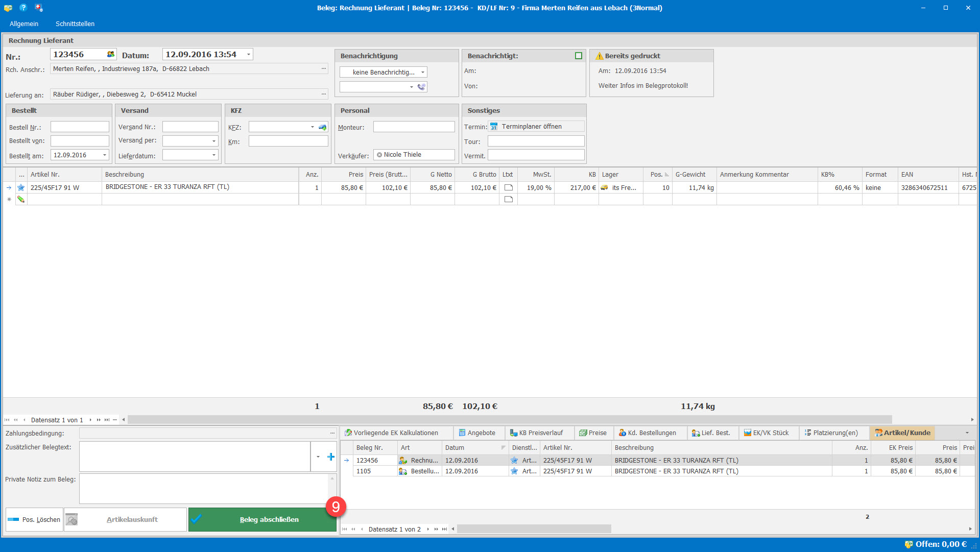Screen dimensions: 980x552
Task: Click the vehicle icon next to KFZ field
Action: [x=323, y=127]
